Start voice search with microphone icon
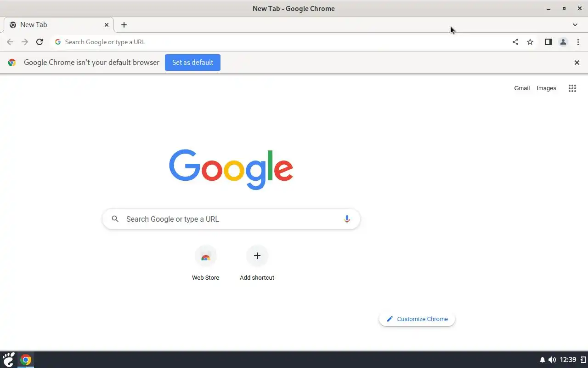The width and height of the screenshot is (588, 368). [347, 219]
